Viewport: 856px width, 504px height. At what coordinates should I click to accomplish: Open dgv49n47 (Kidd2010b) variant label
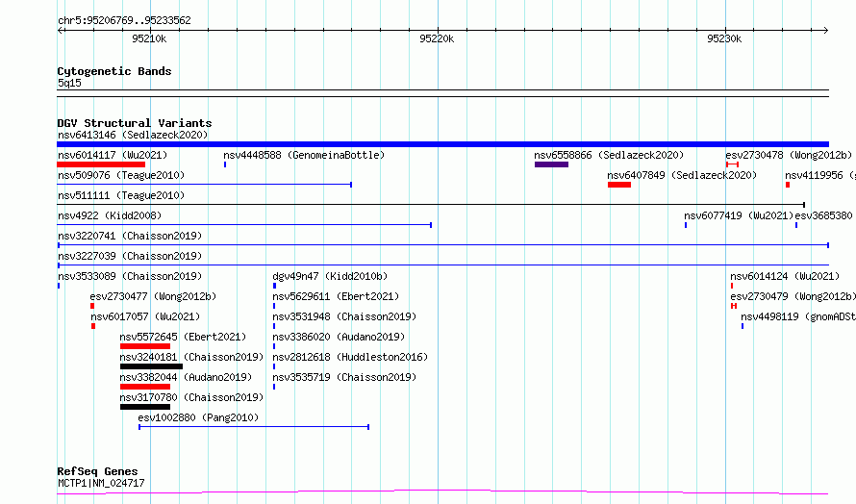(x=330, y=276)
